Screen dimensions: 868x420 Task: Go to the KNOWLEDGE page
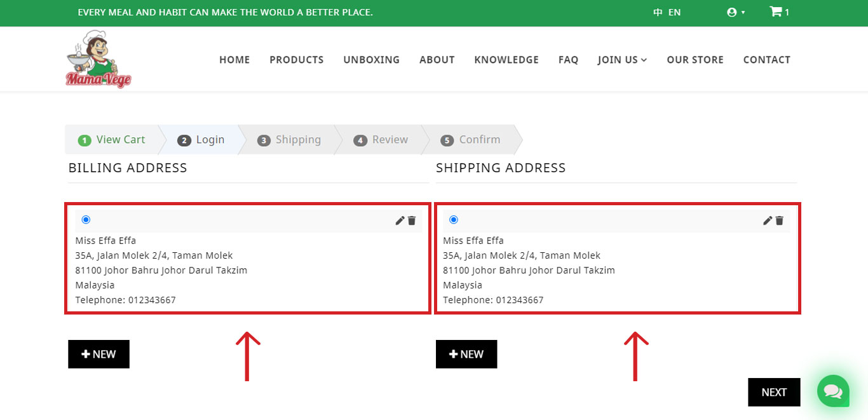click(506, 60)
